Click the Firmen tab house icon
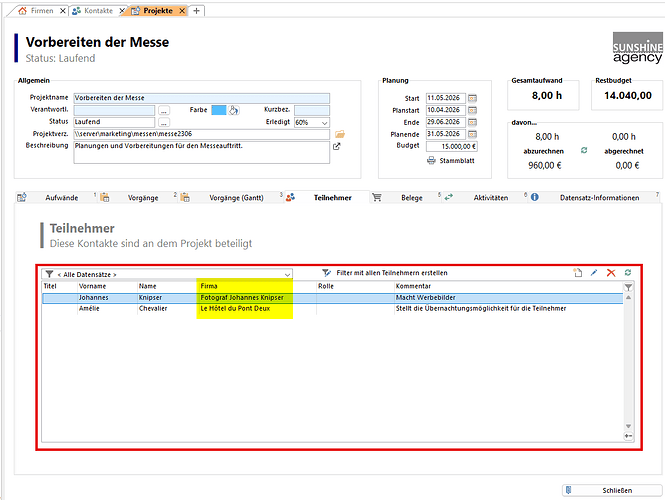This screenshot has width=665, height=500. 22,11
